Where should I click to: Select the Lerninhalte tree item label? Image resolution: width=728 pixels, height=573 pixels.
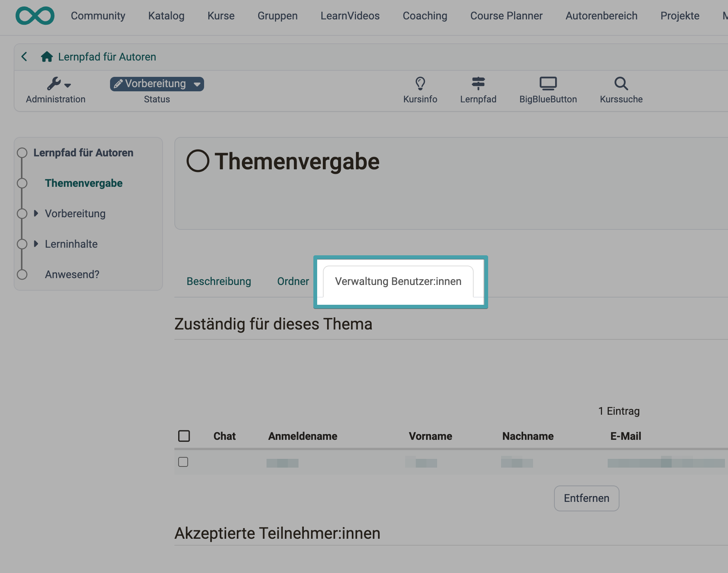[x=71, y=244]
